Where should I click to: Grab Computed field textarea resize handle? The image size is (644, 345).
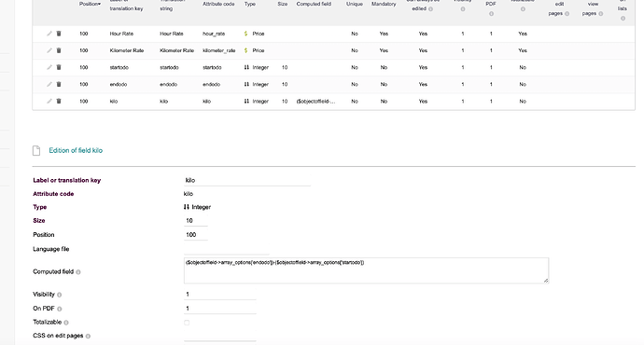pos(546,281)
